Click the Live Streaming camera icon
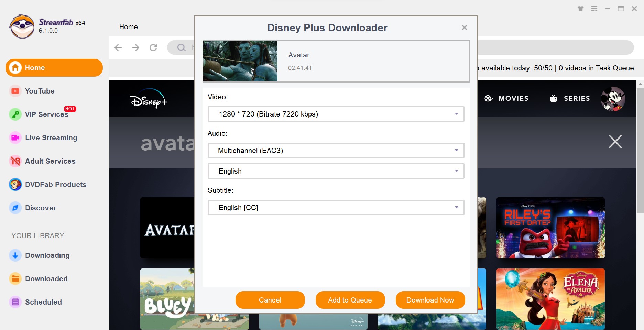This screenshot has width=644, height=330. tap(15, 138)
